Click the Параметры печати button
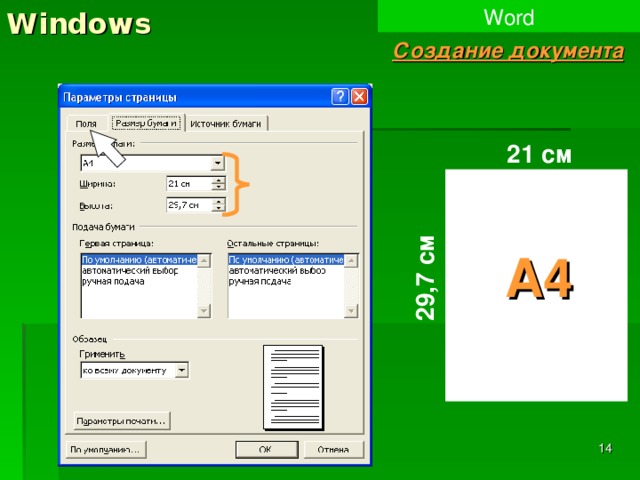Viewport: 640px width, 480px height. 122,421
